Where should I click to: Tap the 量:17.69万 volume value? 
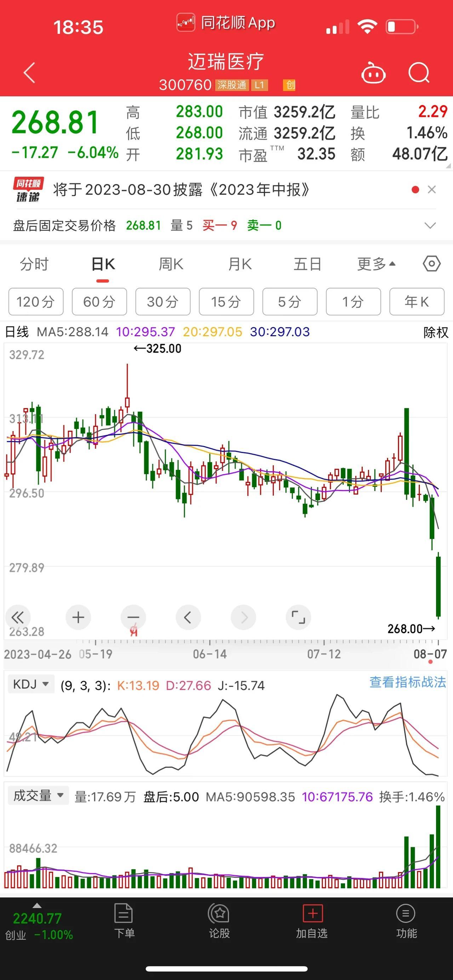point(105,797)
